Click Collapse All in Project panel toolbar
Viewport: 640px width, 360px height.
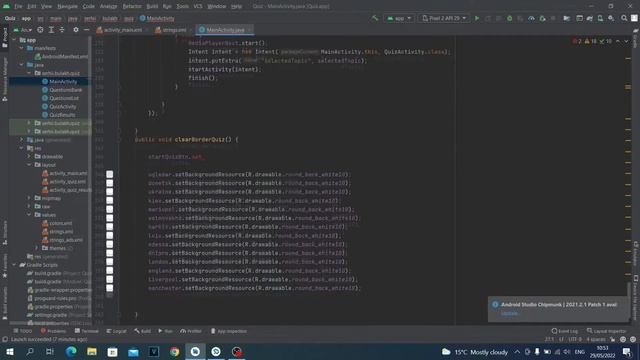click(62, 30)
